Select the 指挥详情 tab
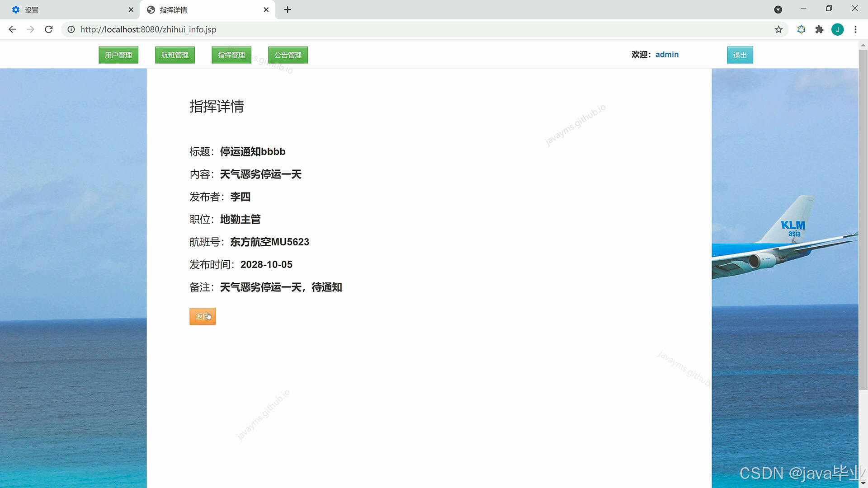Screen dimensions: 868x488 208,9
